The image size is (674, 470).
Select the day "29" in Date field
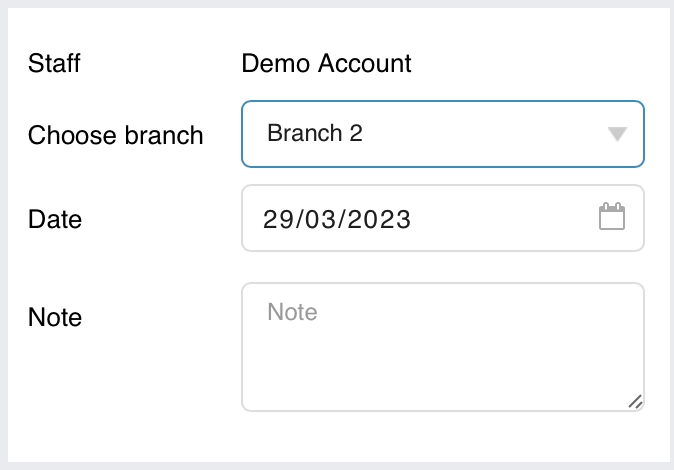tap(276, 219)
